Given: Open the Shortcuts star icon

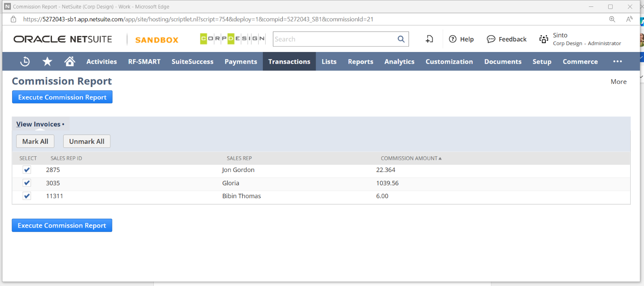Looking at the screenshot, I should point(47,62).
